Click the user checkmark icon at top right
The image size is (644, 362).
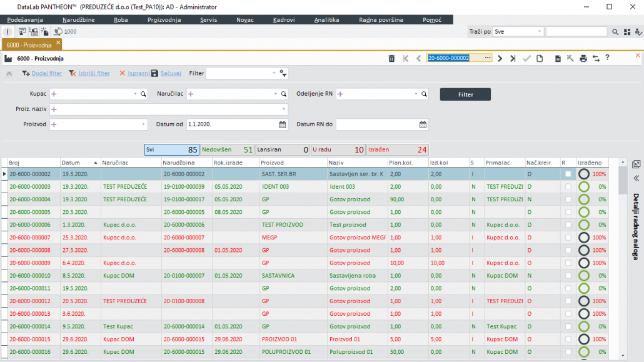(x=638, y=32)
